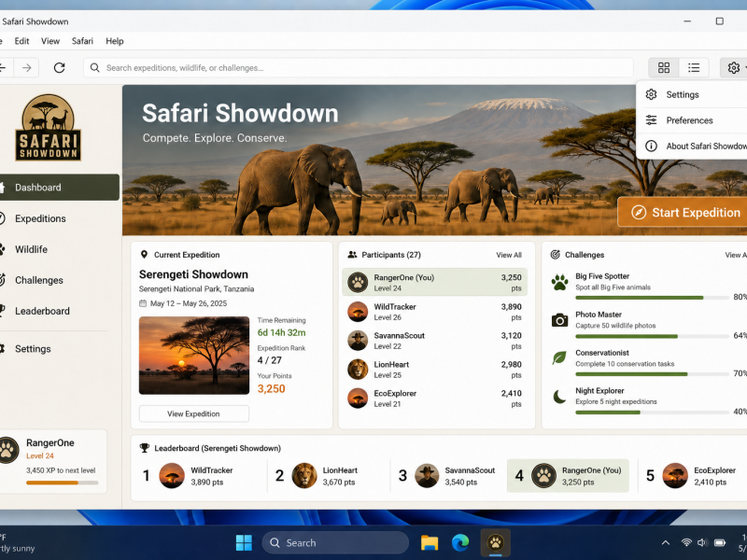Click the target icon beside Challenges heading

[x=555, y=255]
